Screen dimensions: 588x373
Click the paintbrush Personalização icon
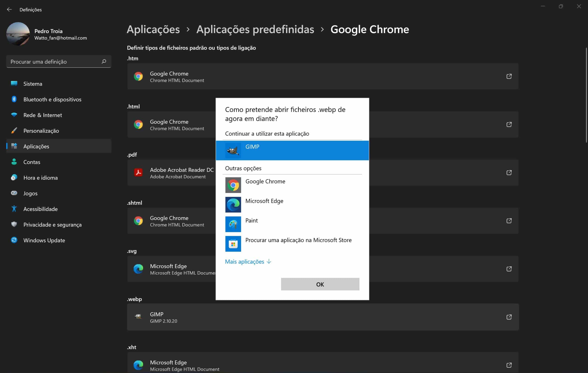click(x=14, y=130)
